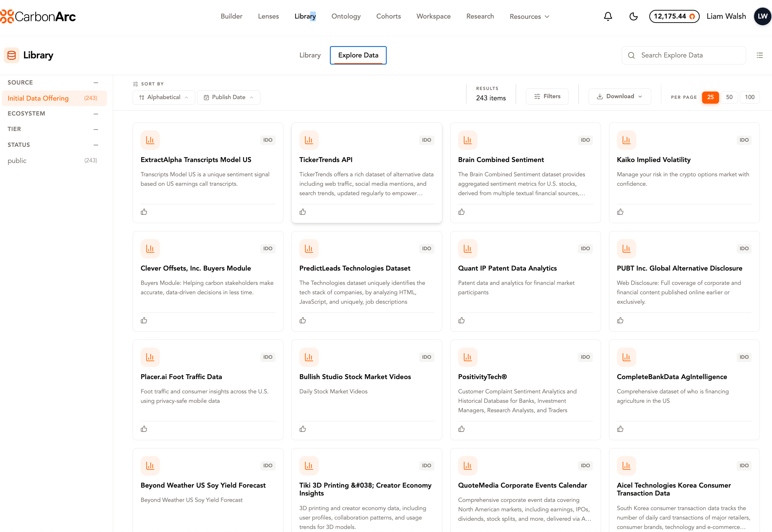Click chart icon on QuoteMedia Corporate Events

click(x=468, y=466)
